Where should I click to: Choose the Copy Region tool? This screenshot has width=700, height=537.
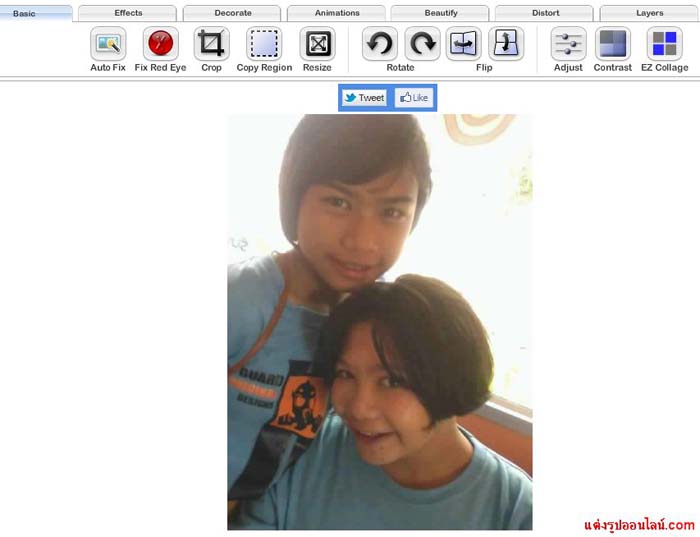tap(264, 44)
